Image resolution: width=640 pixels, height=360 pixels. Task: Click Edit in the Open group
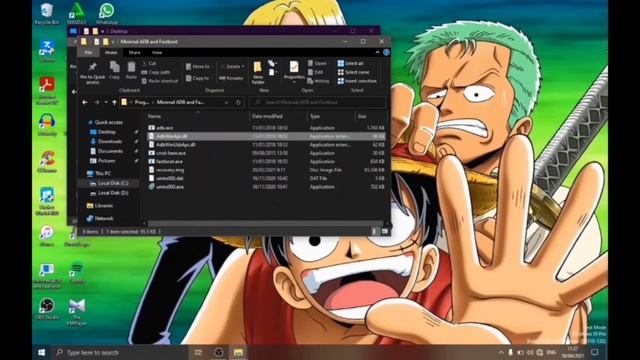316,72
